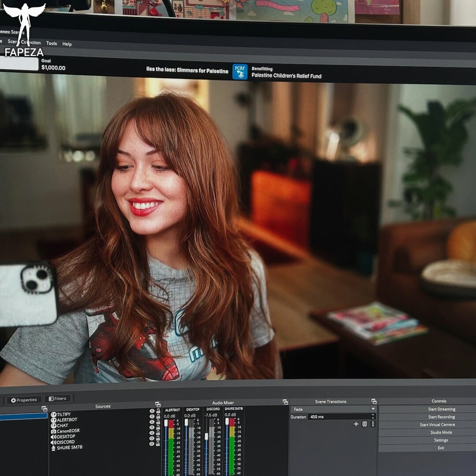Click Start Streaming

click(x=428, y=409)
